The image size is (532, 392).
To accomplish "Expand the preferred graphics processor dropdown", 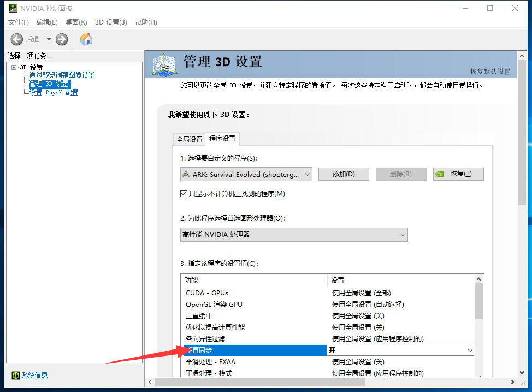I will 294,235.
